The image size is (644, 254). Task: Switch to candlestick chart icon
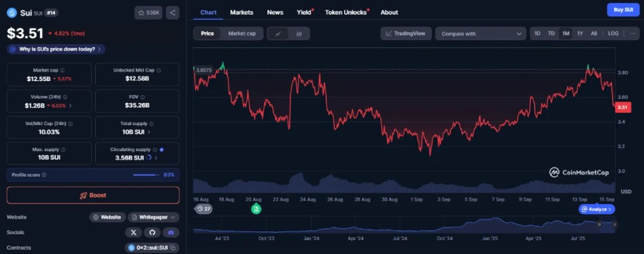[299, 33]
